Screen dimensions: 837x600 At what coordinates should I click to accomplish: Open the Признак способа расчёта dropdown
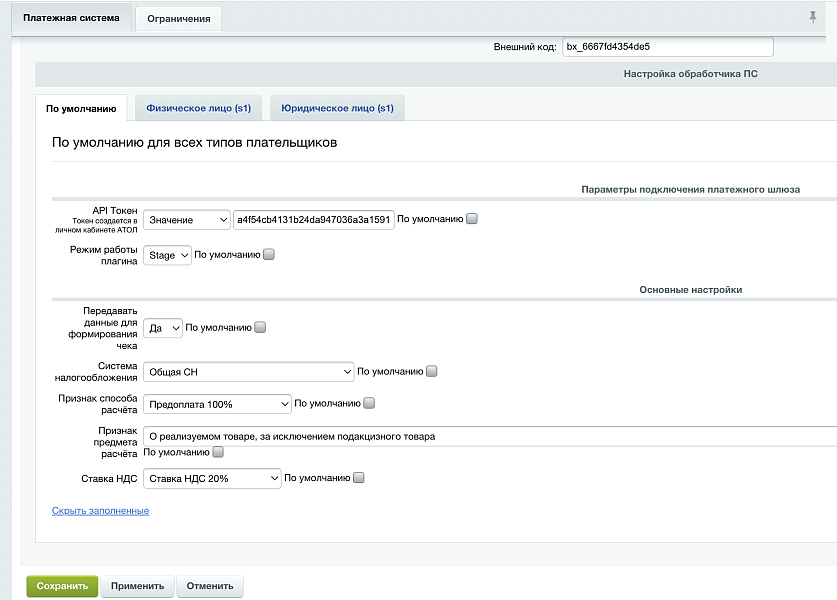(217, 404)
